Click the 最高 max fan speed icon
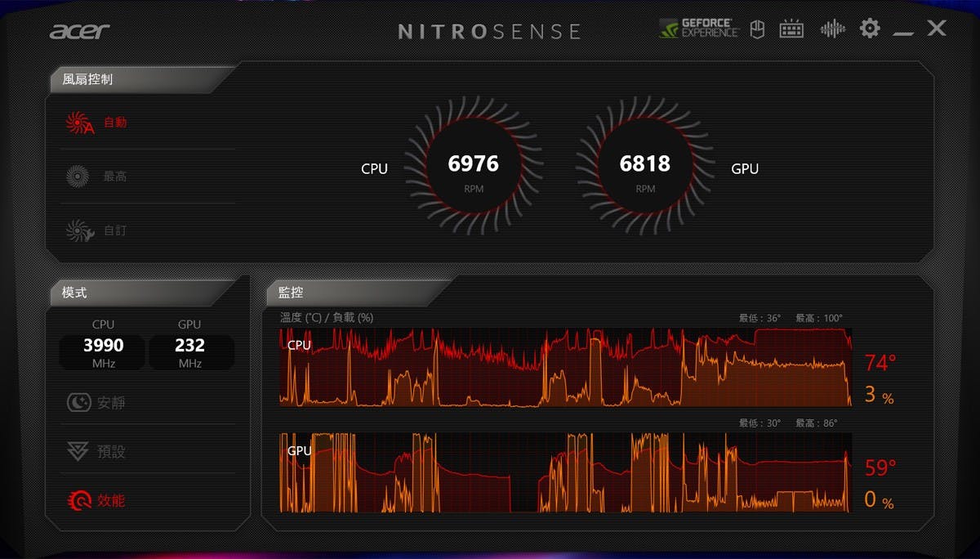The image size is (980, 559). [x=78, y=176]
